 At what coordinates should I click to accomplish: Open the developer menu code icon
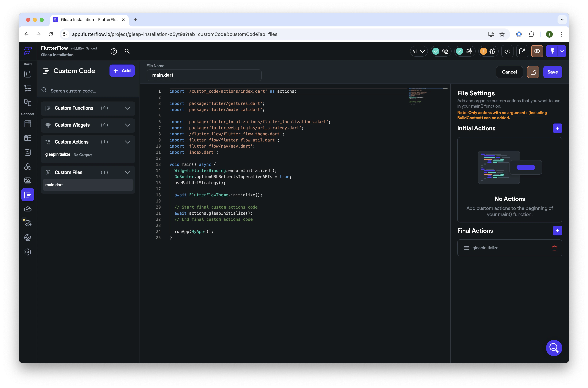coord(507,51)
